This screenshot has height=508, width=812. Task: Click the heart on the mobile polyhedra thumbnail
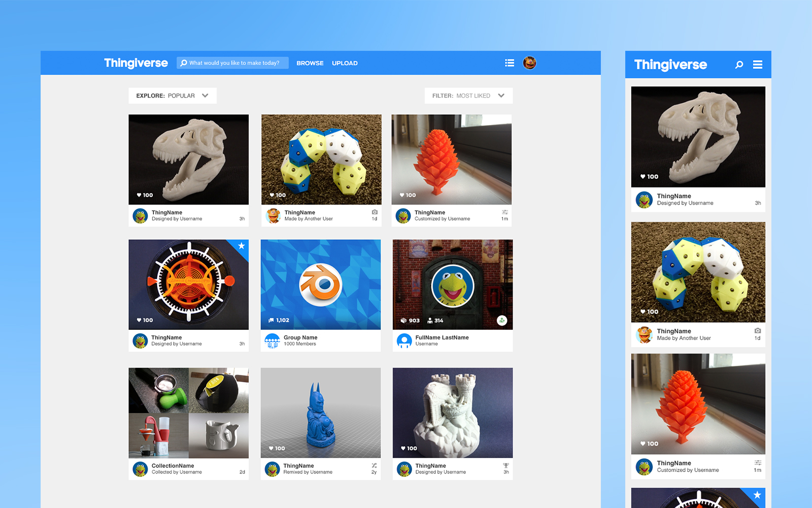642,312
